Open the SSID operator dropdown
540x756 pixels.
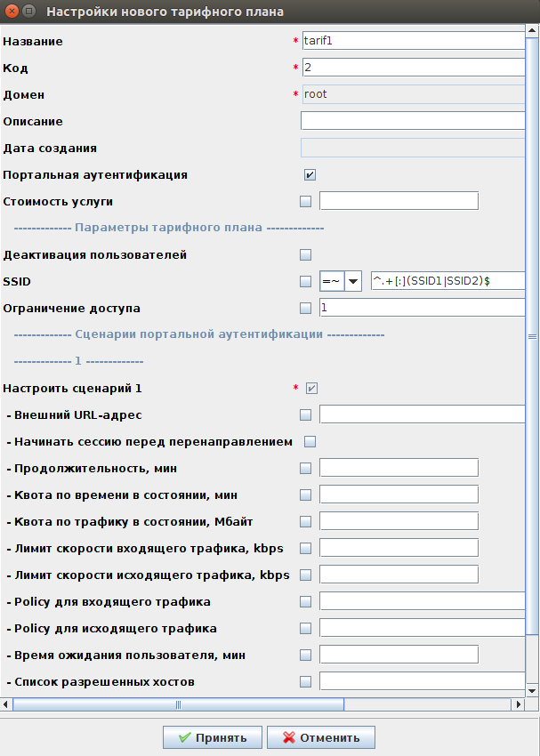(x=353, y=281)
